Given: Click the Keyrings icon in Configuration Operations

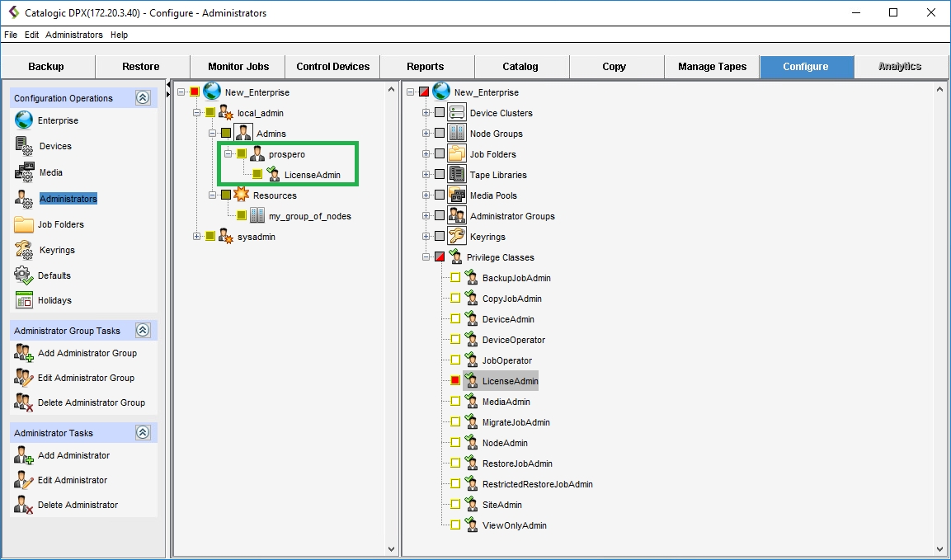Looking at the screenshot, I should [x=24, y=250].
